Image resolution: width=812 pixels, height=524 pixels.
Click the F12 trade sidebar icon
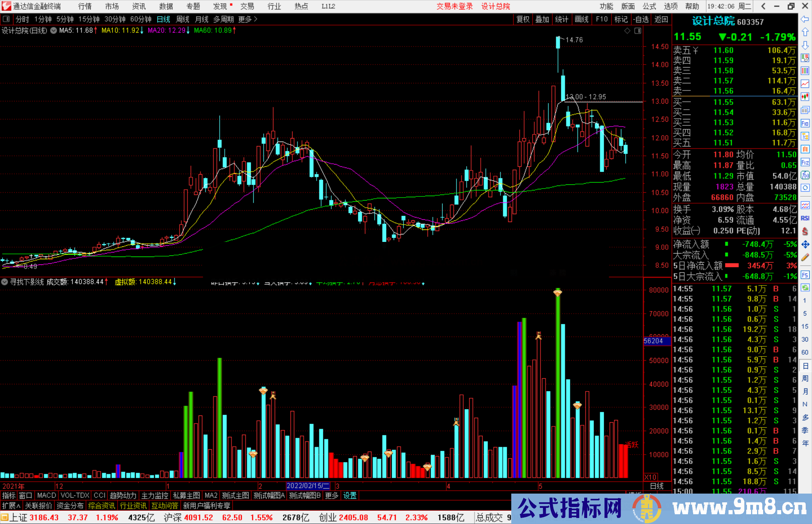click(805, 162)
